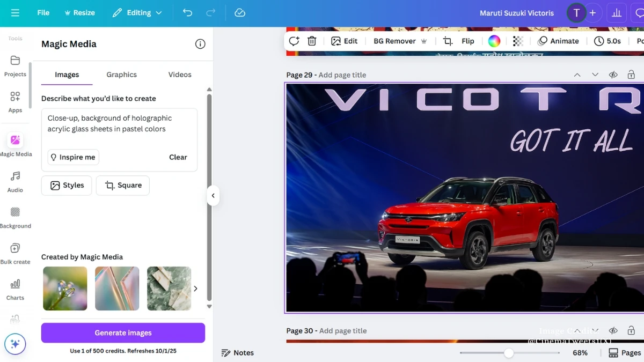Move Page 29 down

coord(595,75)
